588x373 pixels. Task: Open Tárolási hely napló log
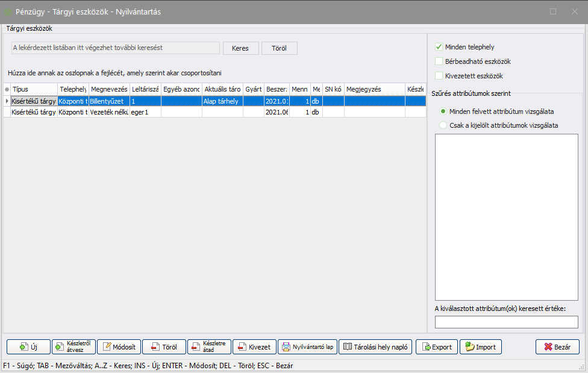(376, 347)
